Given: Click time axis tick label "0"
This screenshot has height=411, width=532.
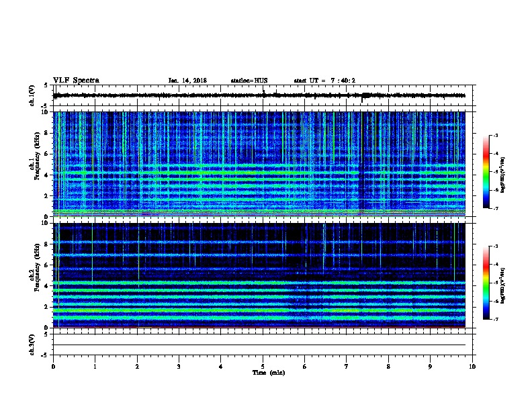Looking at the screenshot, I should pyautogui.click(x=53, y=366).
